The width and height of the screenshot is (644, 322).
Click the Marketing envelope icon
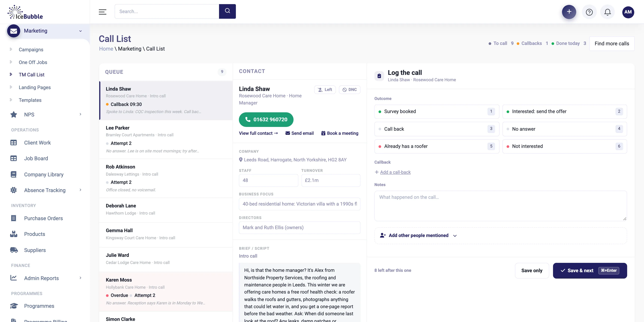coord(13,31)
